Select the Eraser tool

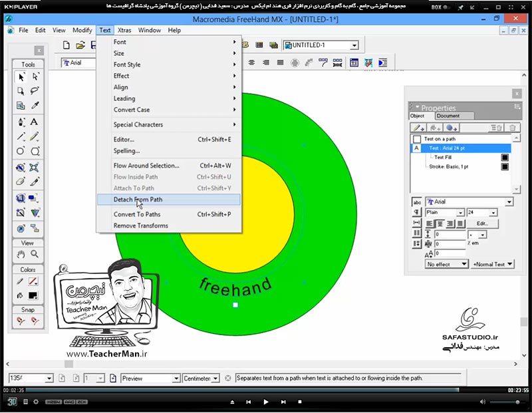coord(21,182)
